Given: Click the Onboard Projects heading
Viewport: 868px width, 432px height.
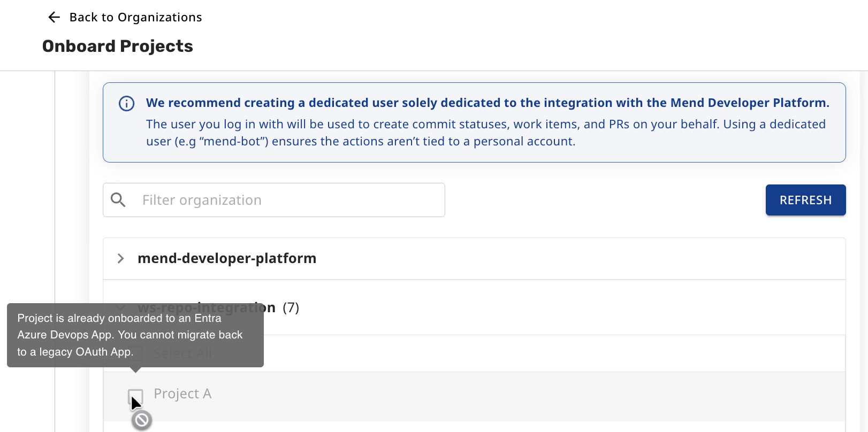Looking at the screenshot, I should (118, 46).
